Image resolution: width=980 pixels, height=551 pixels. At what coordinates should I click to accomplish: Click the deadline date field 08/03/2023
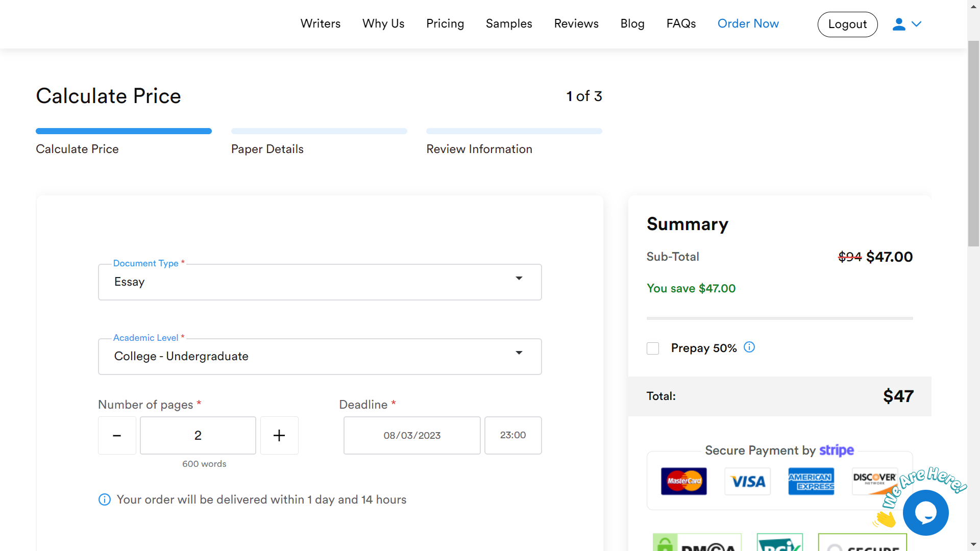(411, 435)
